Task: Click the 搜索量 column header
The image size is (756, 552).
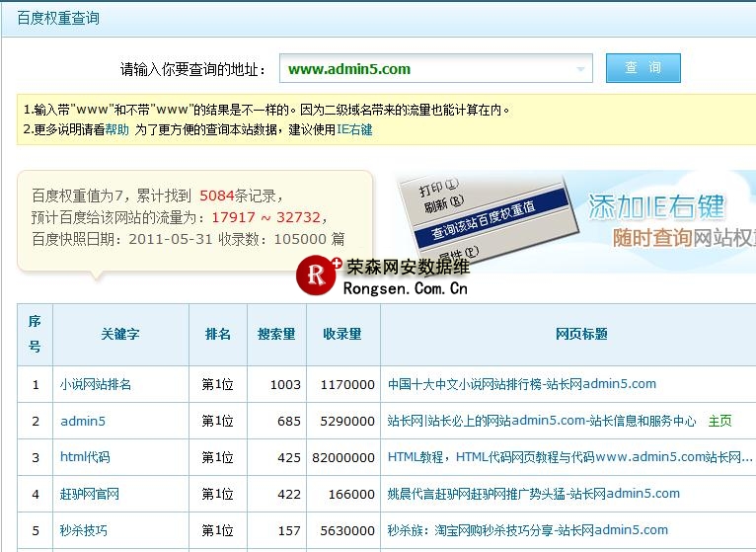Action: click(x=276, y=334)
